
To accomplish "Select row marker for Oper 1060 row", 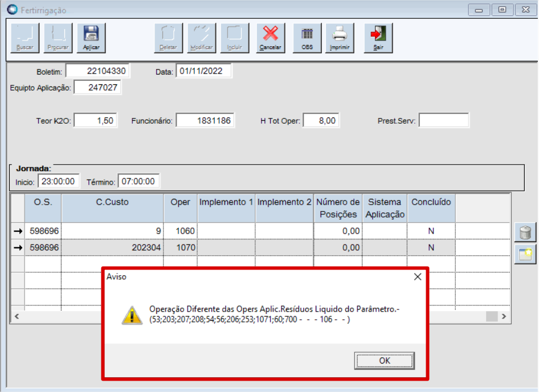I will pyautogui.click(x=18, y=231).
